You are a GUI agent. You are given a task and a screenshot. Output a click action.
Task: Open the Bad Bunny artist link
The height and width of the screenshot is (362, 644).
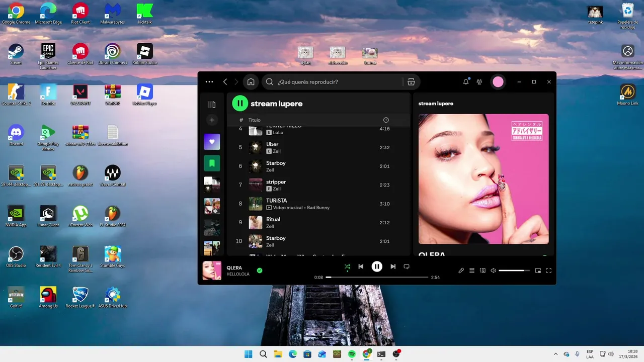(318, 208)
